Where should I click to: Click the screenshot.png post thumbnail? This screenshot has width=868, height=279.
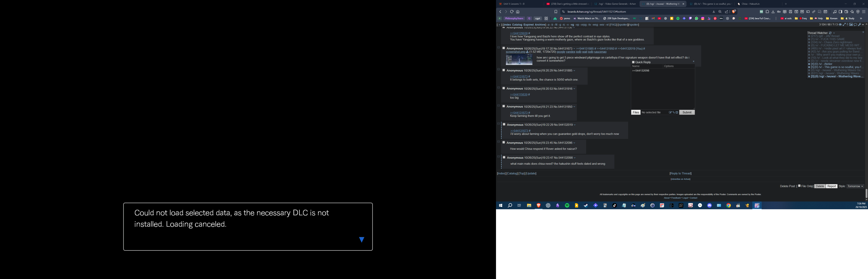(x=519, y=60)
